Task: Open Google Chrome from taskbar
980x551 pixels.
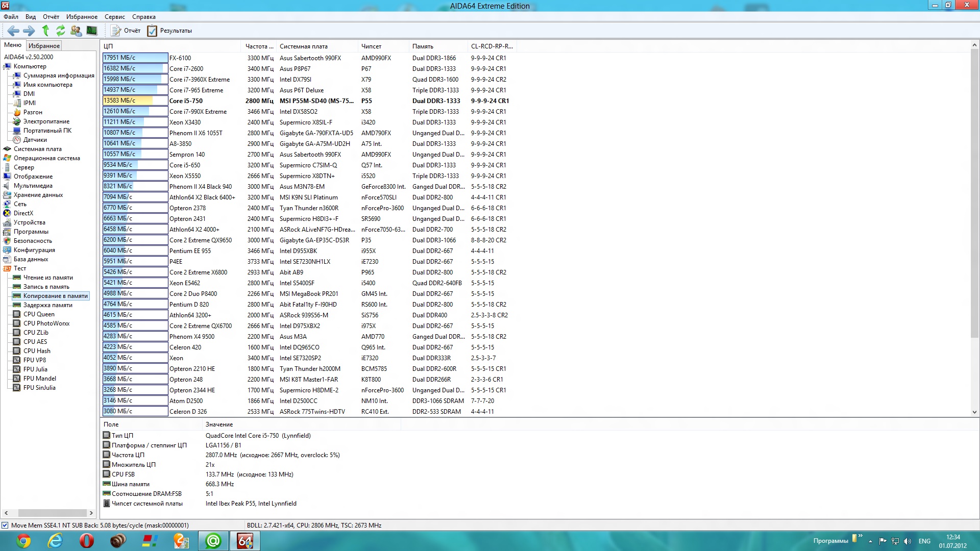Action: [x=23, y=541]
